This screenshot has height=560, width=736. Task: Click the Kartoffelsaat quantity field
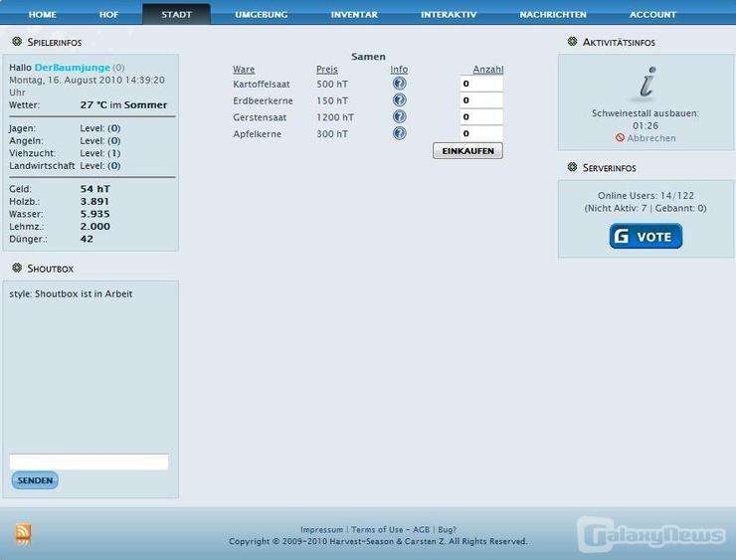pos(481,85)
